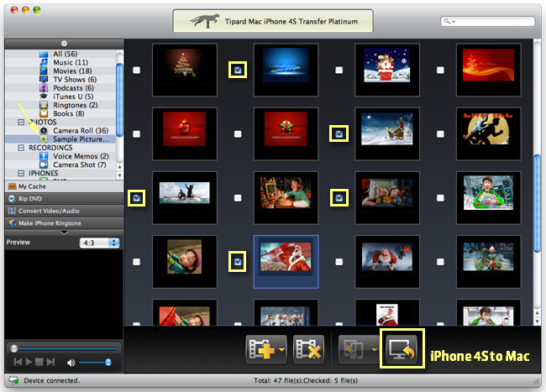This screenshot has height=392, width=546.
Task: Click the volume speaker icon
Action: click(71, 363)
